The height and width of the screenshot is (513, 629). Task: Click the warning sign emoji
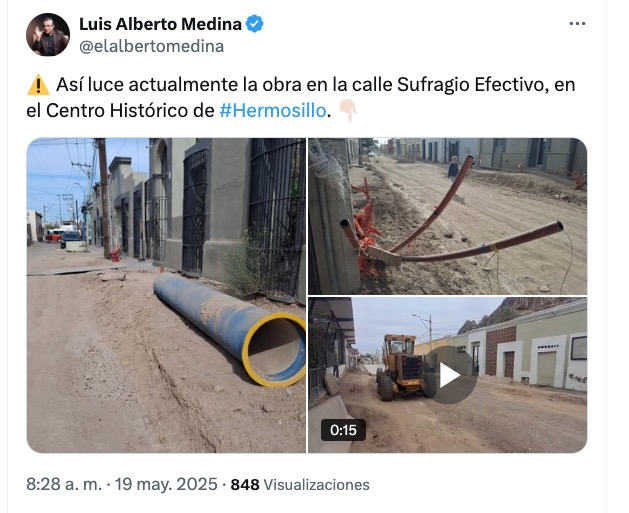[38, 85]
